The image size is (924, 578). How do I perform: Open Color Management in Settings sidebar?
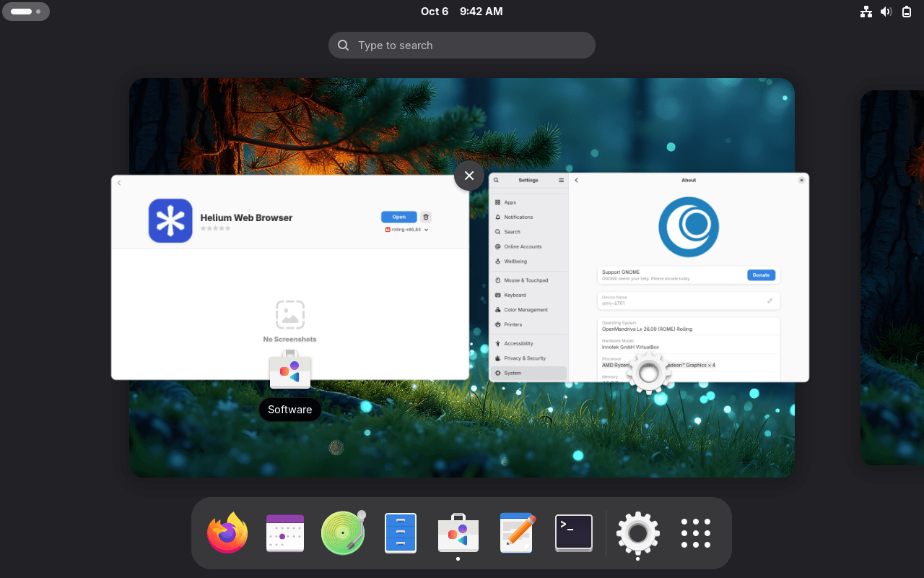(529, 310)
